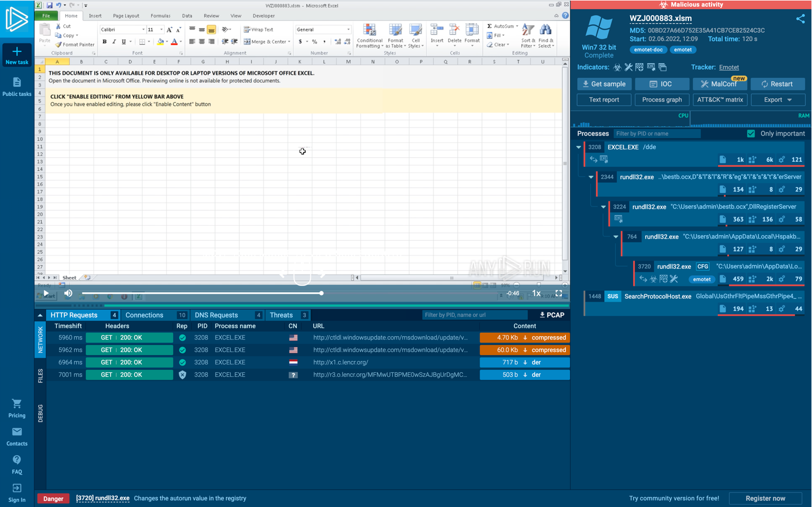
Task: Click the network filter by PID, name or url field
Action: [x=475, y=315]
